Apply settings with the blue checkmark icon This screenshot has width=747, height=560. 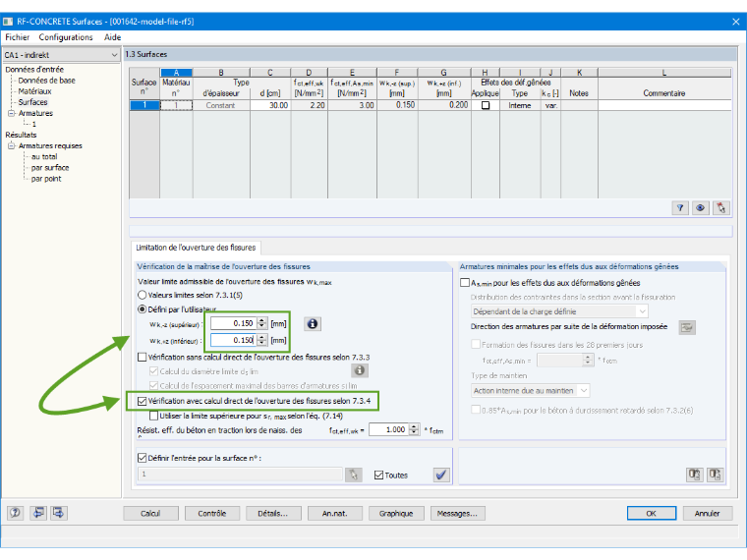(441, 475)
